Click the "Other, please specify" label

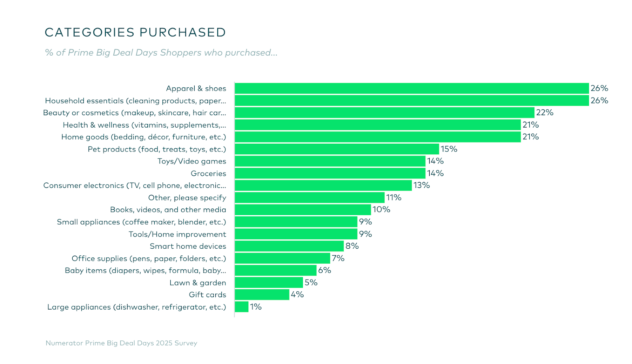187,198
